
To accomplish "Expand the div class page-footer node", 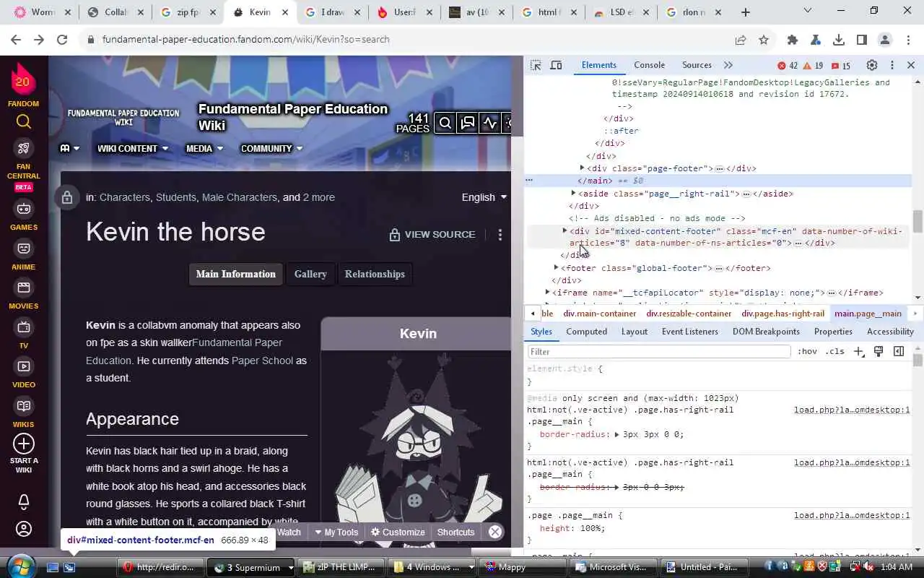I will [x=583, y=168].
